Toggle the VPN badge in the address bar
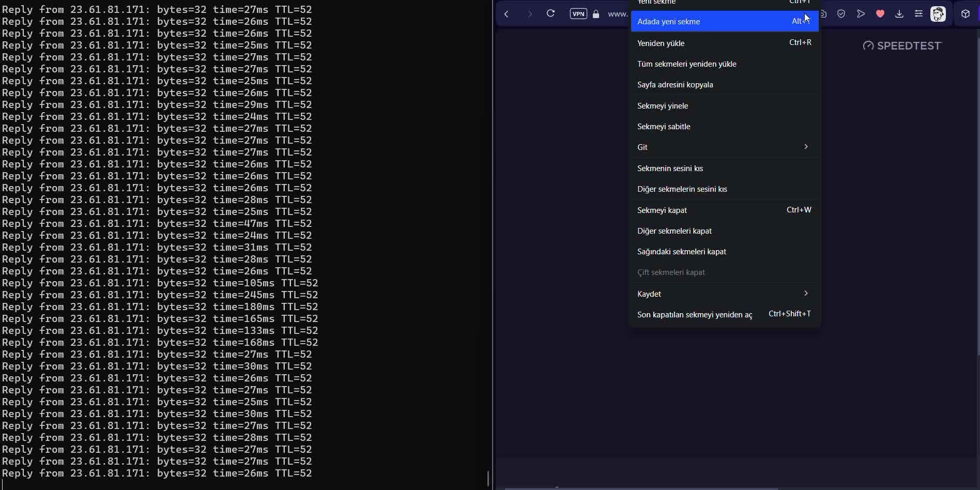This screenshot has width=980, height=490. pos(578,14)
